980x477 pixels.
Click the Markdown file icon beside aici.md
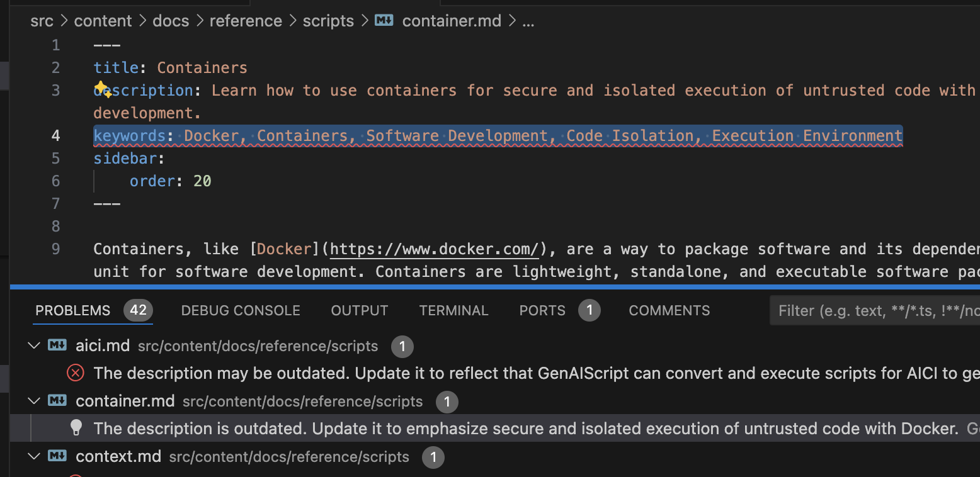point(57,345)
